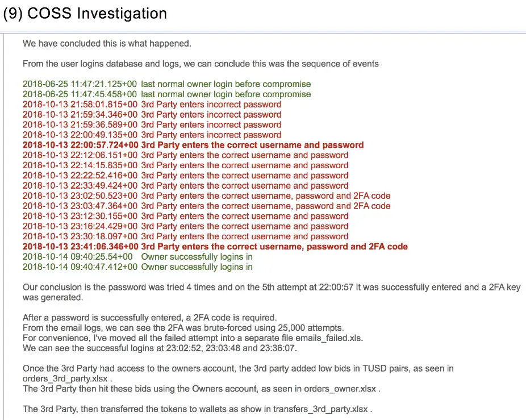Select the first green log entry at 11:47:21.125
This screenshot has width=526, height=420.
[167, 84]
